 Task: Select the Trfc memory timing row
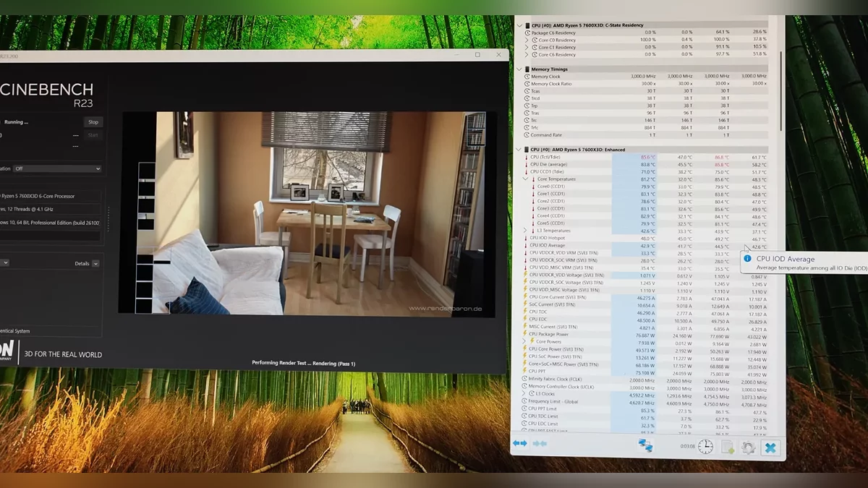point(645,128)
